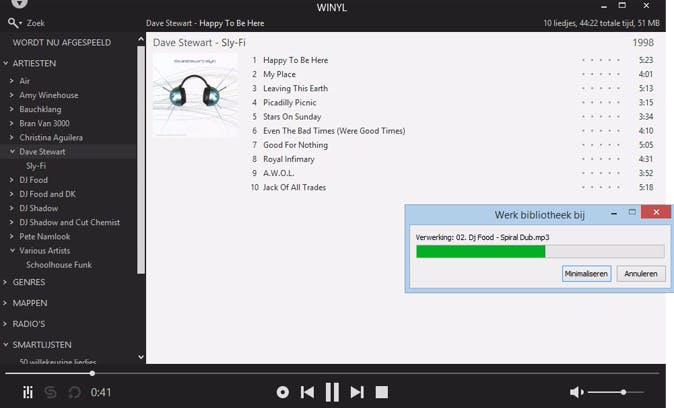Stop playback
The image size is (674, 408).
[382, 392]
